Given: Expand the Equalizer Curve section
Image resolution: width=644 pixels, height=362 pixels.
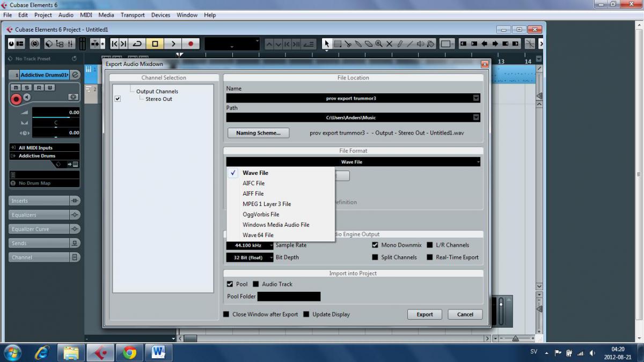Looking at the screenshot, I should coord(39,229).
